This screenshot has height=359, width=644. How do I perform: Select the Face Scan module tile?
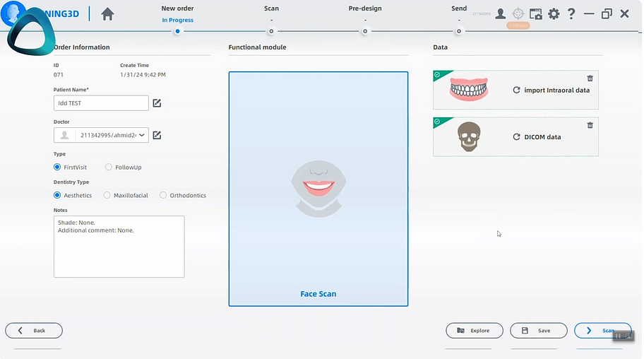318,189
